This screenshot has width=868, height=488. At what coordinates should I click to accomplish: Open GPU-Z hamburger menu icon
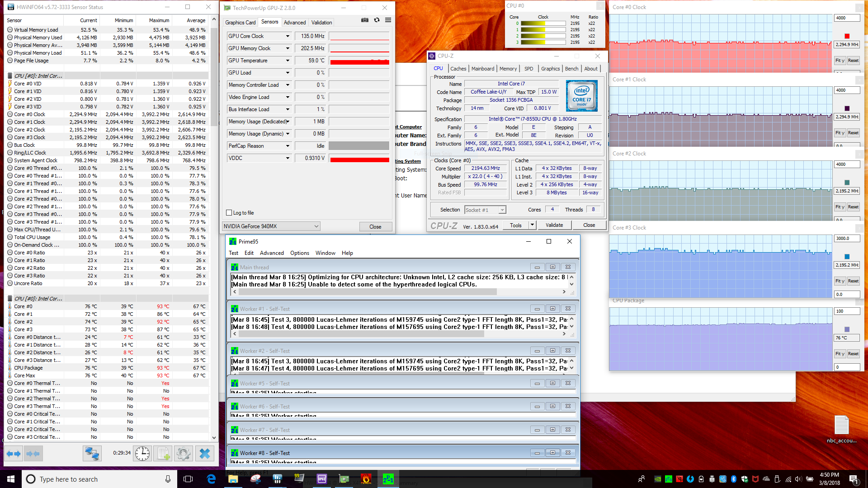(388, 20)
